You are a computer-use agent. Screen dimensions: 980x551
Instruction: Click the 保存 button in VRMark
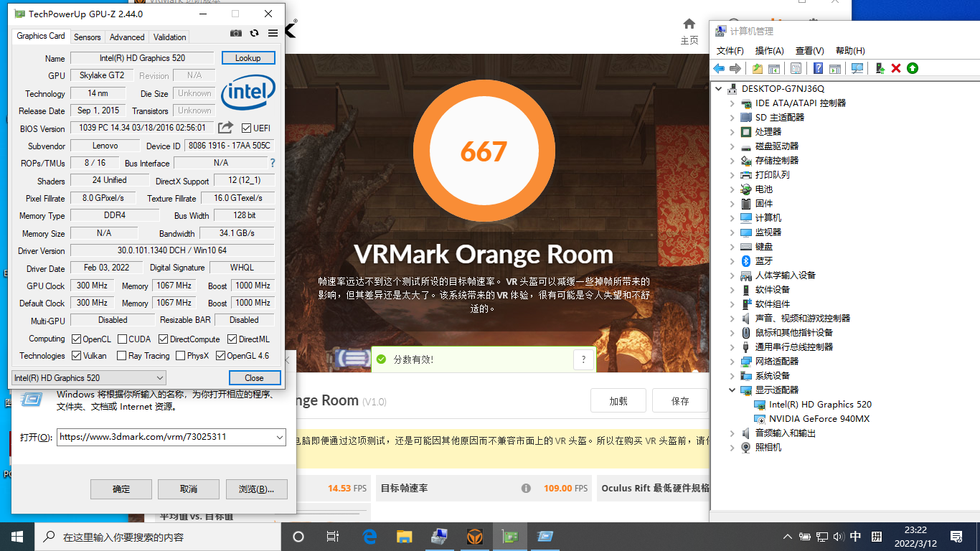click(x=680, y=401)
